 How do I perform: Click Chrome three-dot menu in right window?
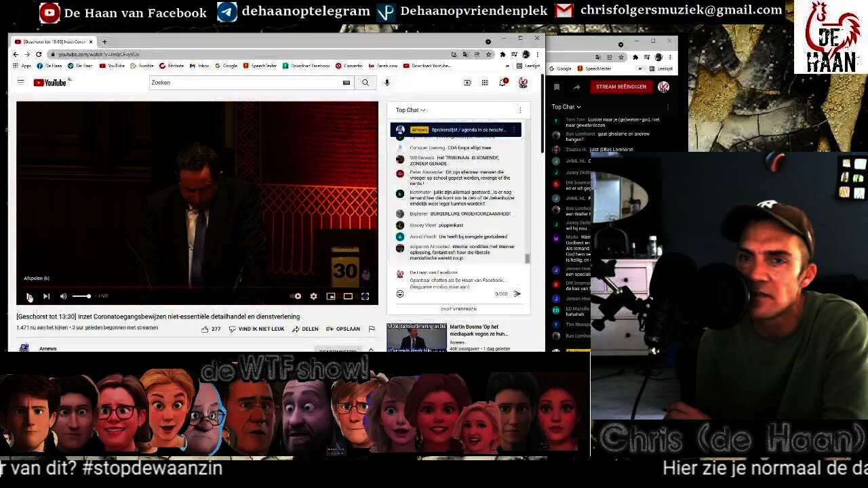[x=671, y=57]
